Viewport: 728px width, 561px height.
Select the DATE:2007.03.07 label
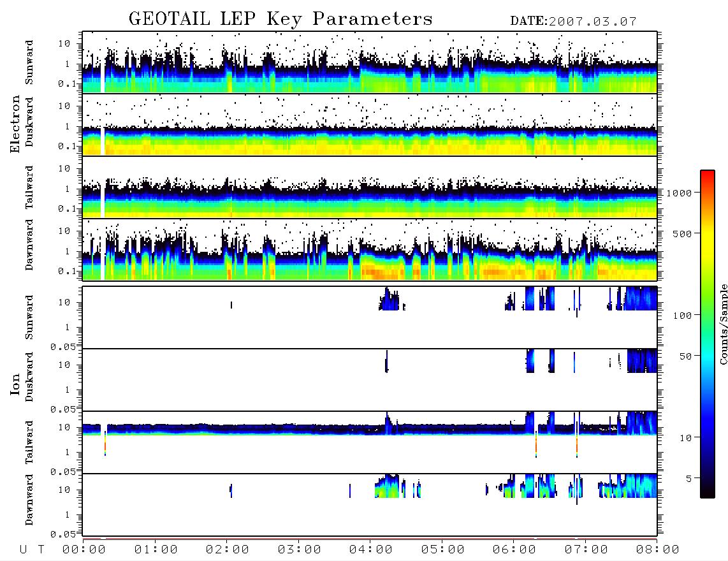[x=573, y=22]
